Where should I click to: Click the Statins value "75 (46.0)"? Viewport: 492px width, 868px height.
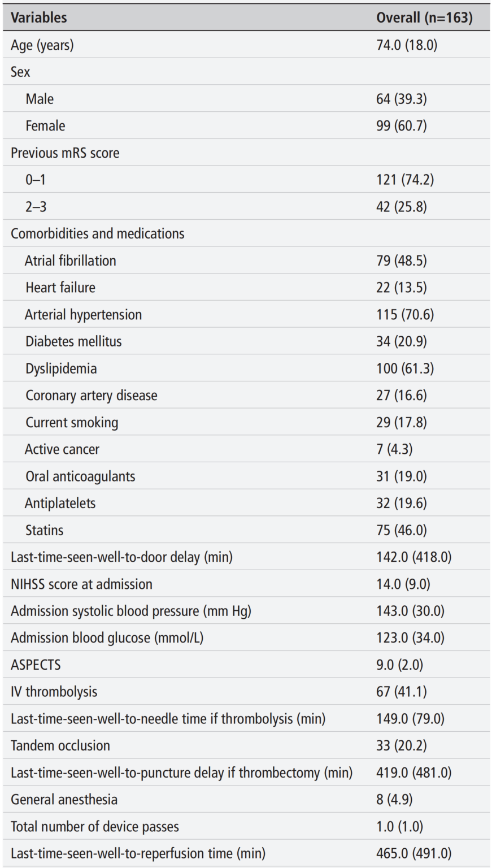(402, 530)
